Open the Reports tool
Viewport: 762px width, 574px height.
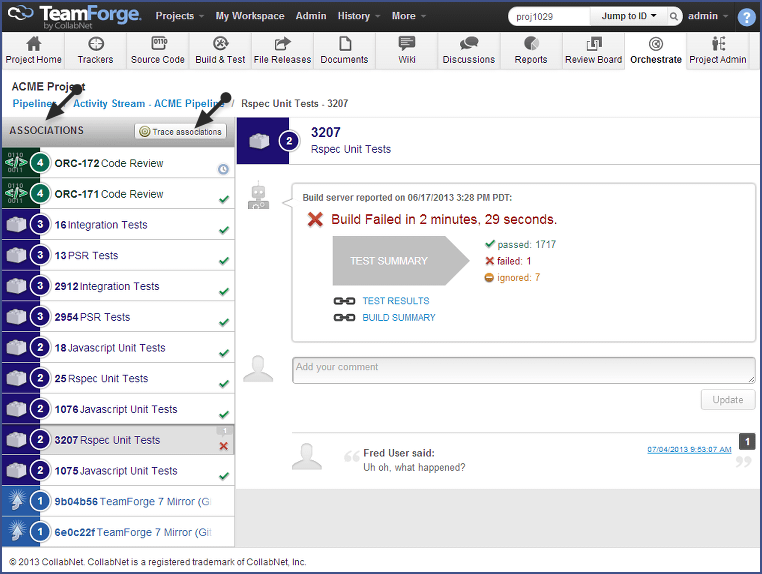coord(531,51)
